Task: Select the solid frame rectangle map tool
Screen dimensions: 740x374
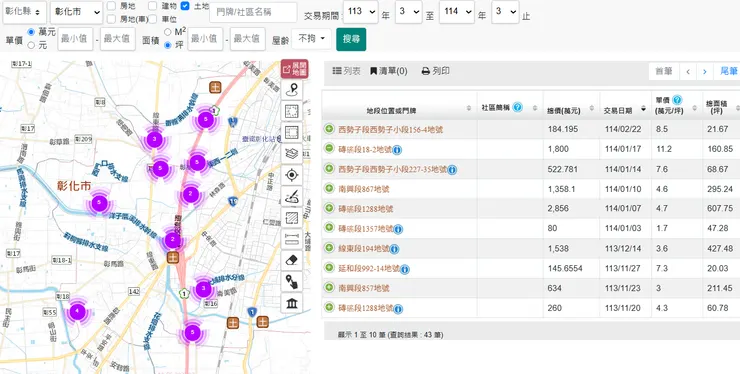Action: pos(292,132)
